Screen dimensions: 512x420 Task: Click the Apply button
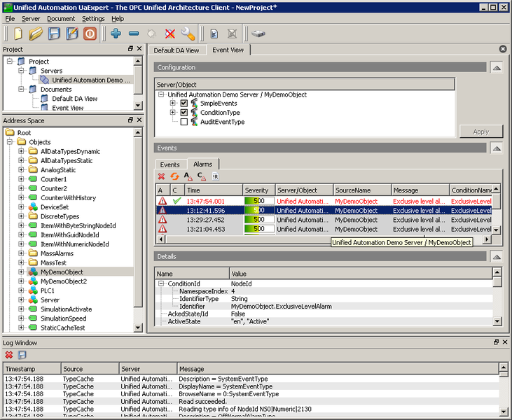pyautogui.click(x=481, y=132)
